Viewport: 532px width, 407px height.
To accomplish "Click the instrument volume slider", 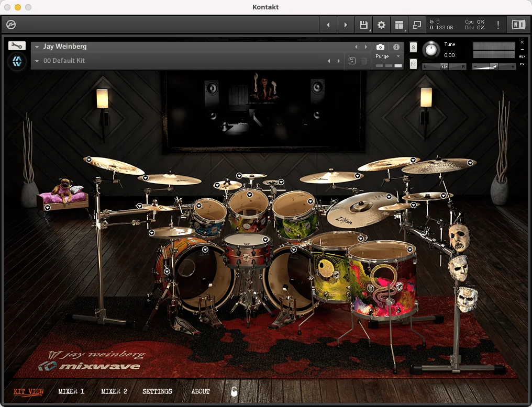I will 494,67.
